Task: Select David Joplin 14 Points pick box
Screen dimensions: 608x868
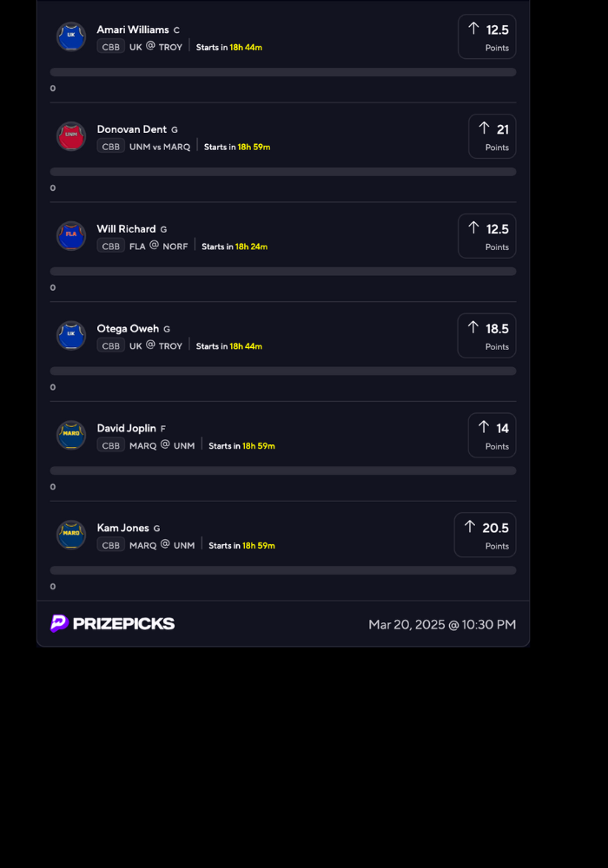Action: [x=492, y=436]
